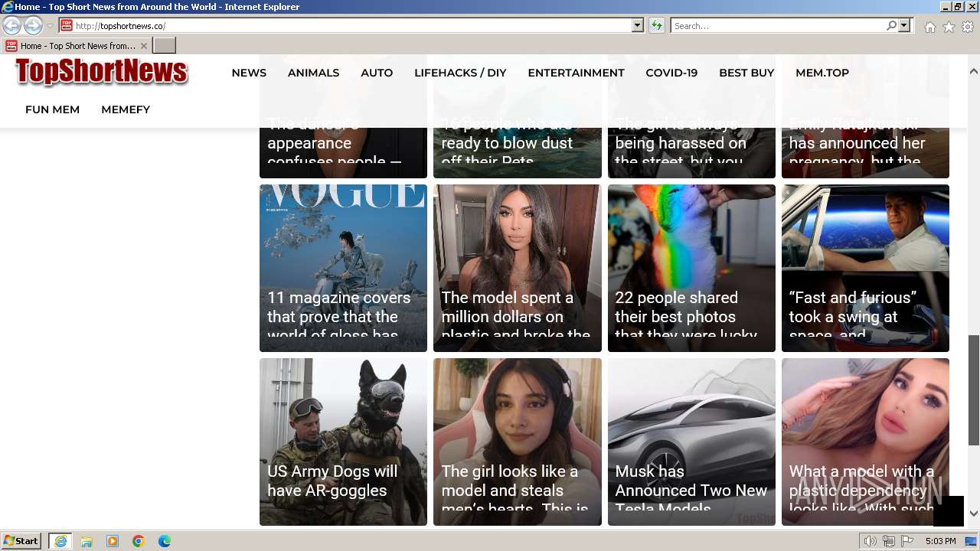The width and height of the screenshot is (980, 551).
Task: Click the page scrollbar up arrow
Action: 974,71
